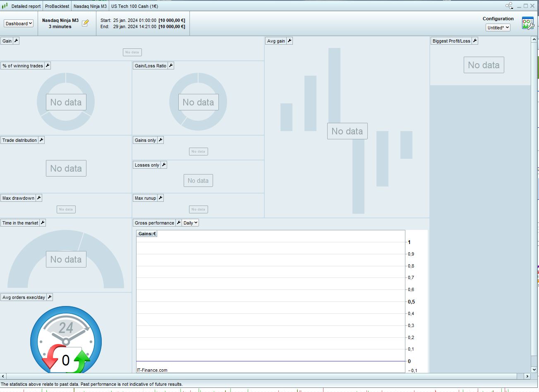Open the Gains only wrench settings
The image size is (539, 392).
(161, 140)
